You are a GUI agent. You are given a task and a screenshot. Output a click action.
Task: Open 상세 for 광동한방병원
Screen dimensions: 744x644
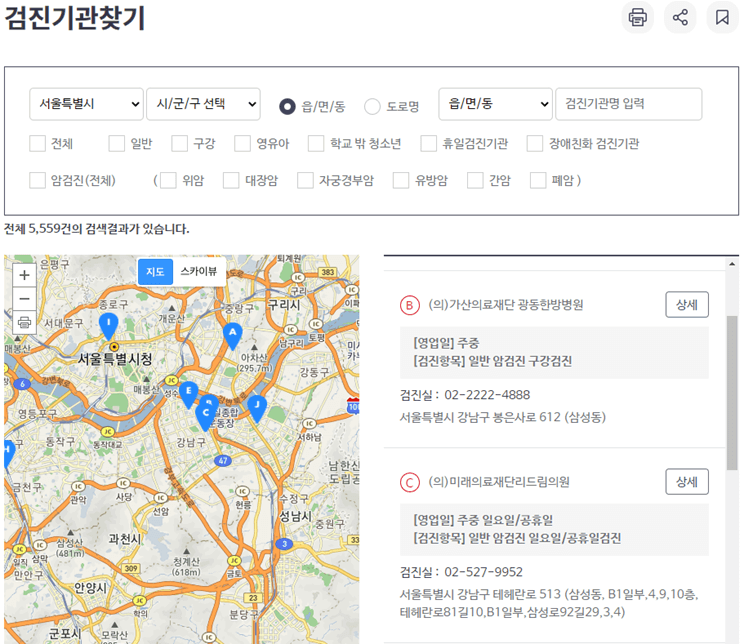pyautogui.click(x=687, y=305)
